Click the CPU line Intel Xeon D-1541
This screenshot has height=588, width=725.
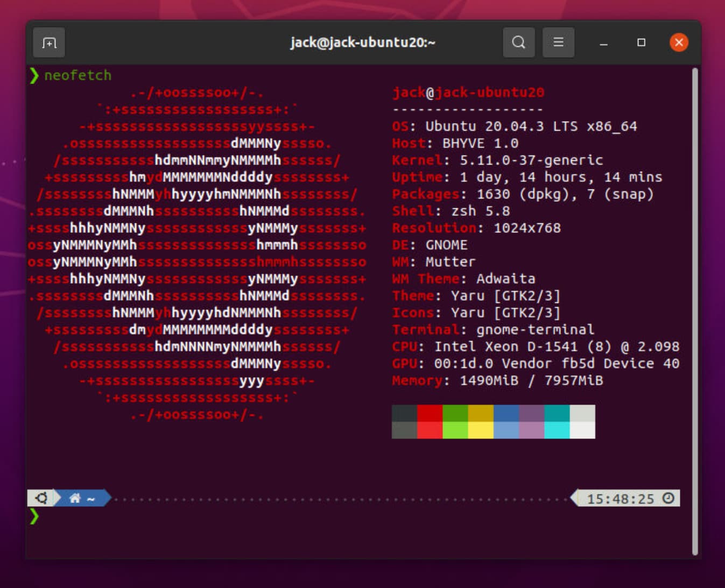tap(536, 347)
